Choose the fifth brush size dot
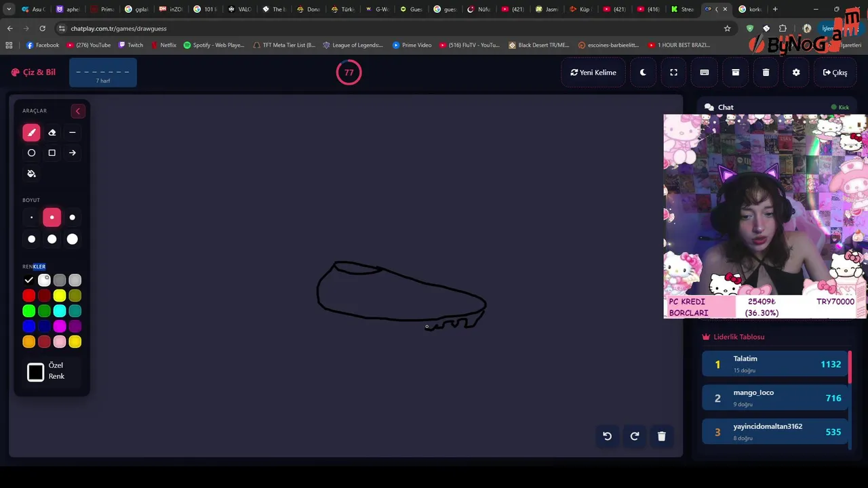Screen dimensions: 868x488 [x=52, y=239]
